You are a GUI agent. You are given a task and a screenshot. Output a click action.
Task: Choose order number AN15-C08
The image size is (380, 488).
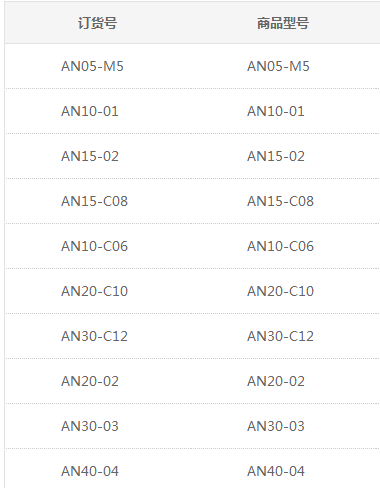coord(95,201)
